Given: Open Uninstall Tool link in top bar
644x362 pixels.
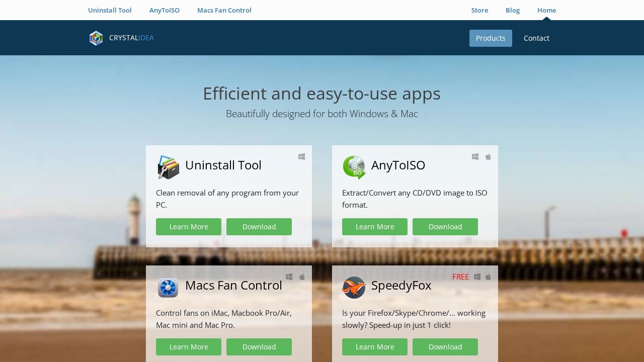Looking at the screenshot, I should (x=110, y=10).
